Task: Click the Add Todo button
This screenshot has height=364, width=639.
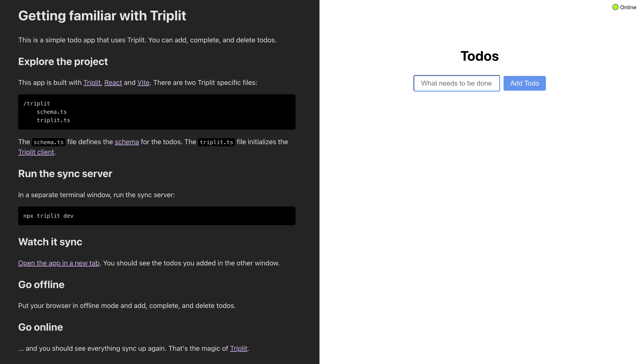Action: click(x=525, y=83)
